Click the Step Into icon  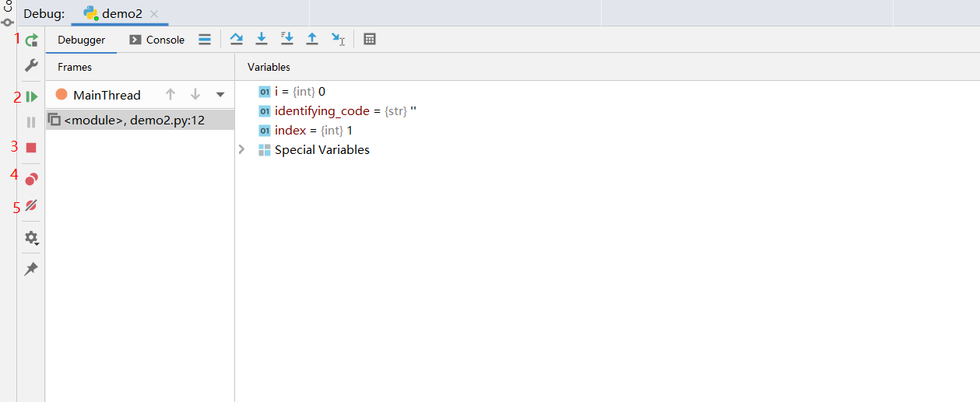tap(262, 39)
